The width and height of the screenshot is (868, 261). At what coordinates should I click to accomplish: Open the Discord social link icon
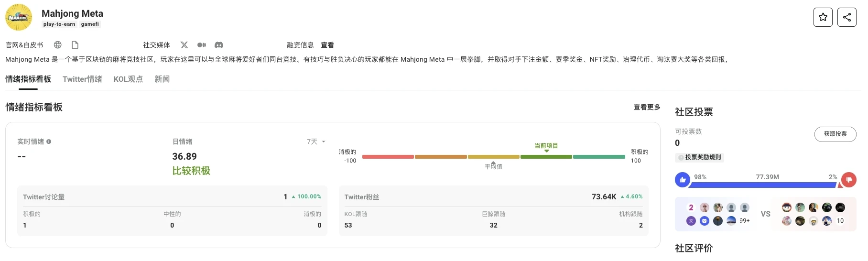click(x=219, y=45)
